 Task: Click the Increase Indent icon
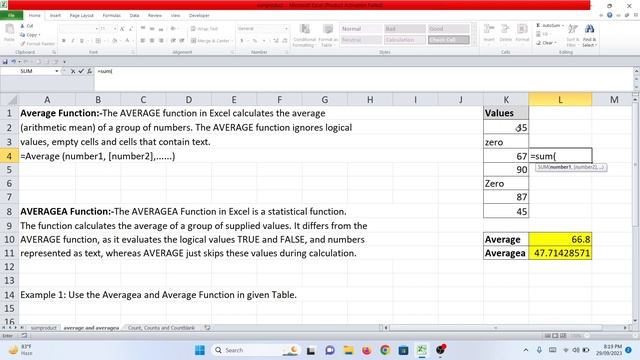pos(182,41)
